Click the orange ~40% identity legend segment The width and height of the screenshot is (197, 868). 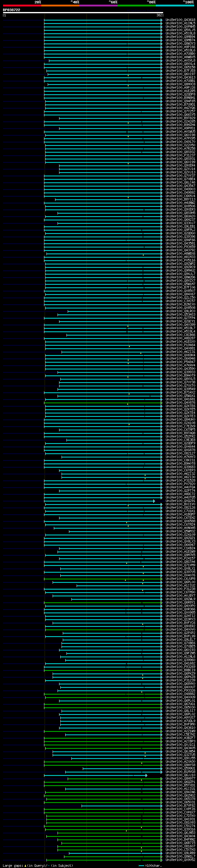pyautogui.click(x=60, y=6)
